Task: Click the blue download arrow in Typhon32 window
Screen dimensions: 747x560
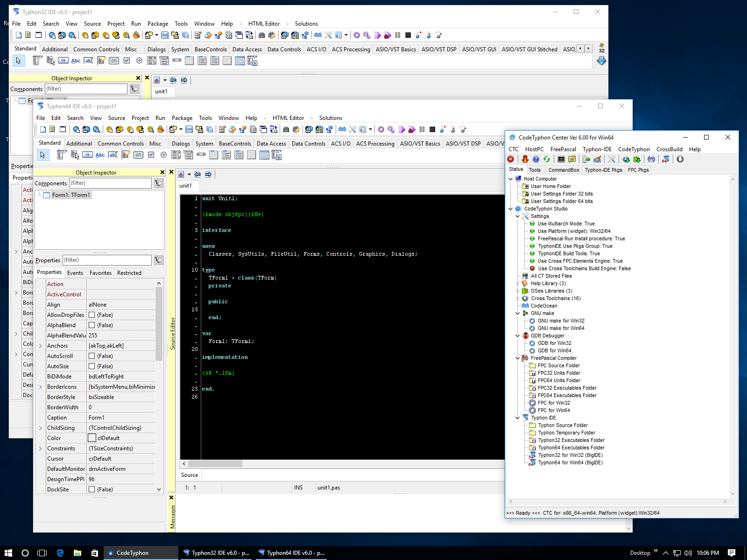Action: point(601,61)
